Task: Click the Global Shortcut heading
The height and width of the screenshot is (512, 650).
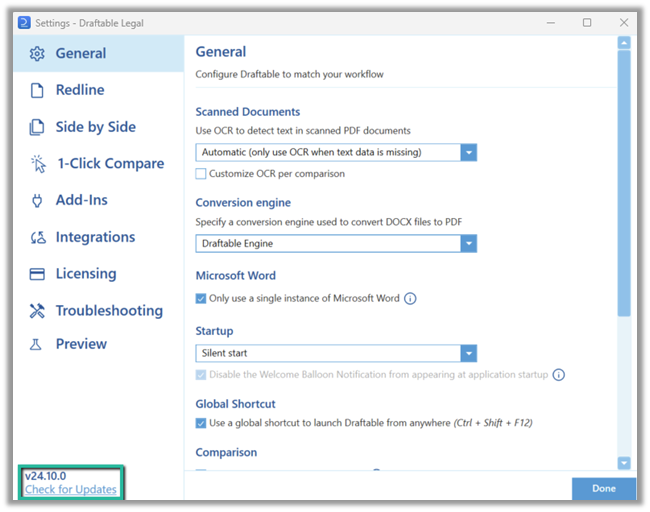Action: (x=235, y=404)
